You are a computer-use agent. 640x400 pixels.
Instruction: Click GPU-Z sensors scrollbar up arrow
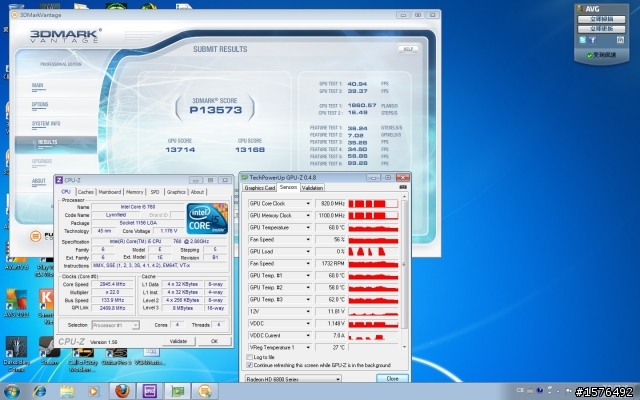click(404, 197)
